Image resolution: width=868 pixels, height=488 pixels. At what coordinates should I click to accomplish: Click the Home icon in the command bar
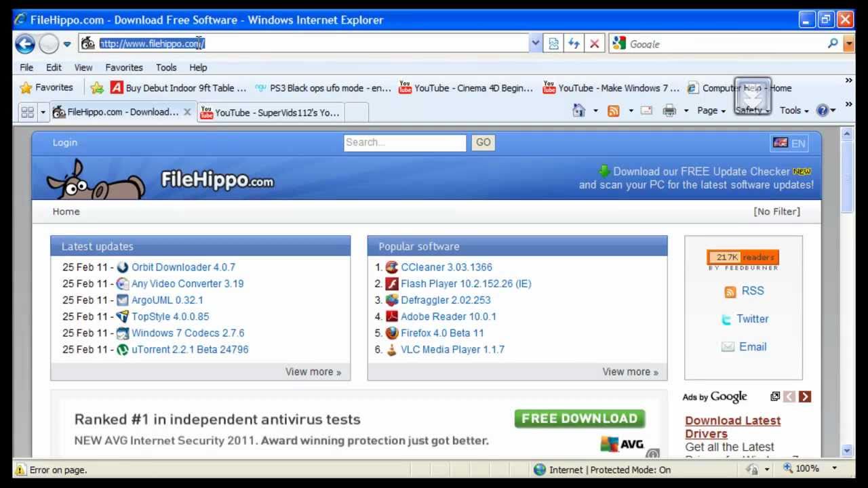578,110
